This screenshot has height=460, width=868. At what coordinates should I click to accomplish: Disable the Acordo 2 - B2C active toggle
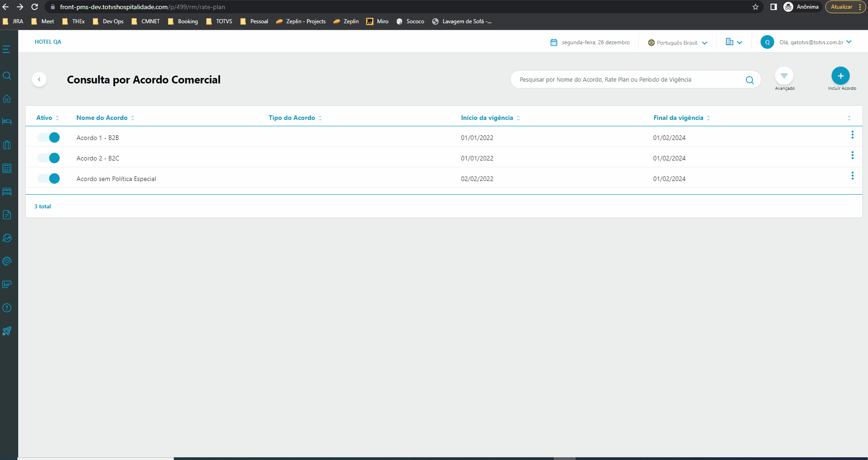[49, 158]
